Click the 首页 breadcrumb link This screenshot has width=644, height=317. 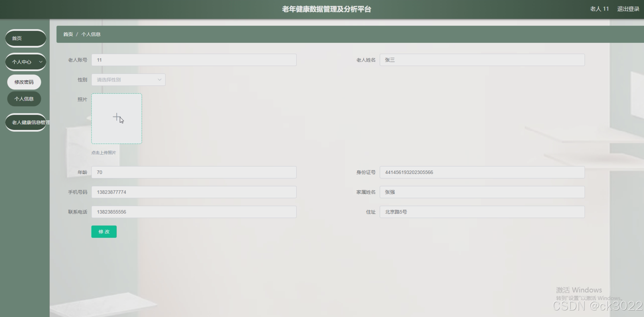68,34
